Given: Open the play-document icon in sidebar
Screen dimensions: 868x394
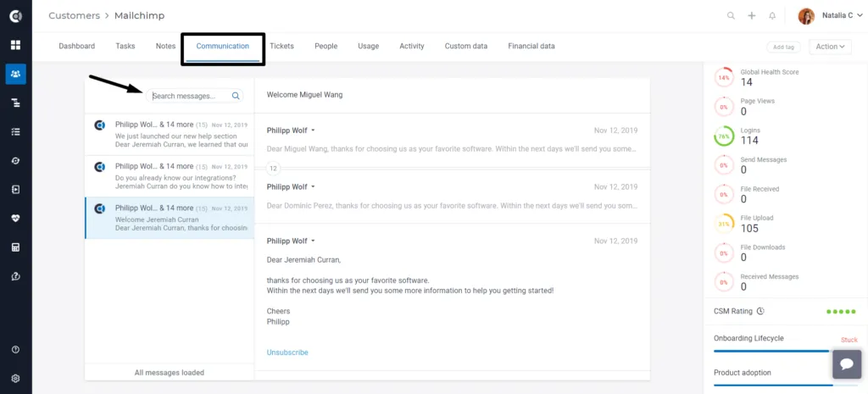Looking at the screenshot, I should pyautogui.click(x=15, y=189).
